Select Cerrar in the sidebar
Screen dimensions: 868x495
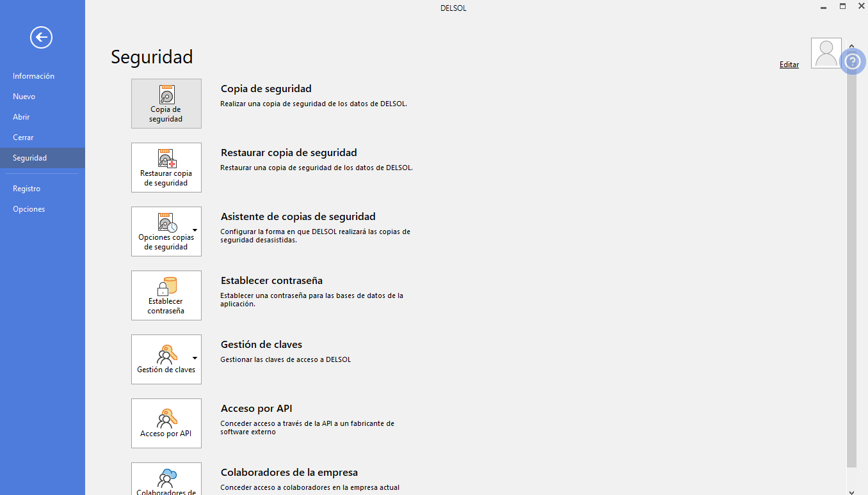tap(42, 137)
